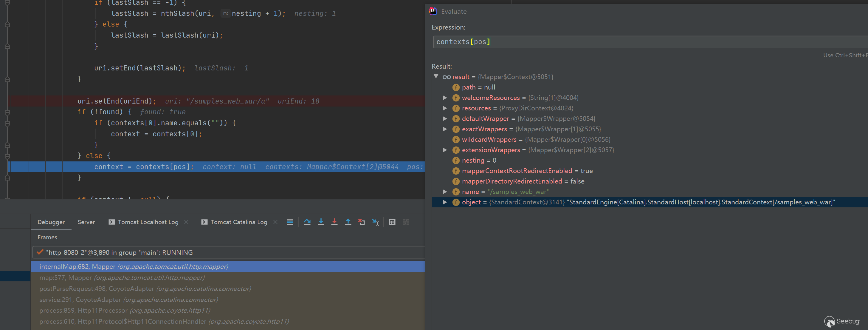Click the contexts[pos] expression input field
868x330 pixels.
click(640, 42)
